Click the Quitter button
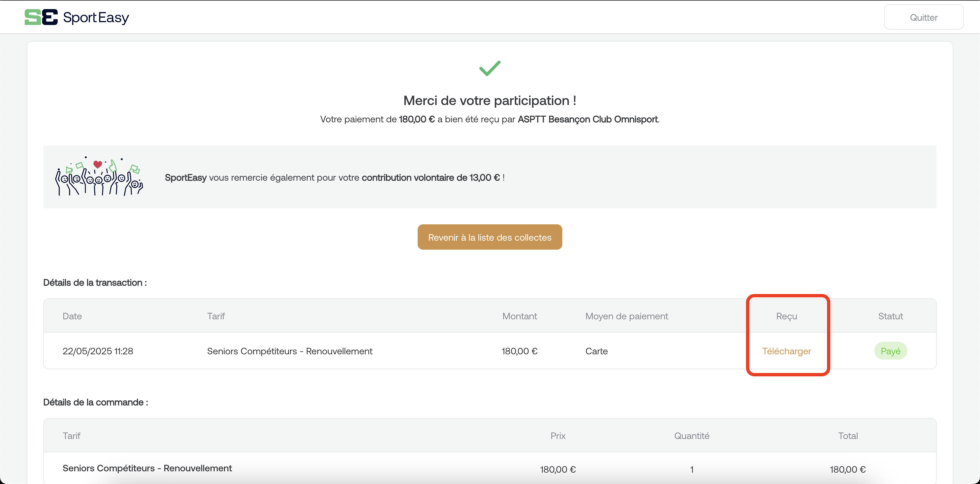Screen dimensions: 980x484 pos(923,17)
